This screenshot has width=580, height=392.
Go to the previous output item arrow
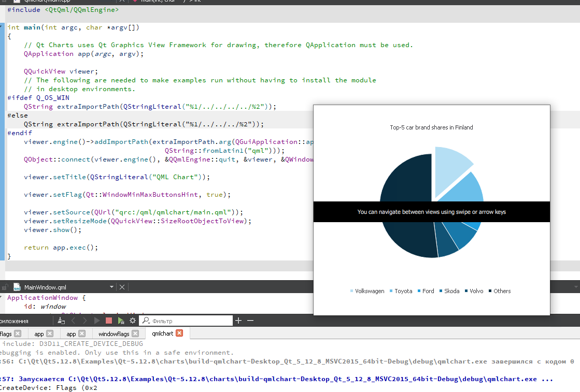tap(73, 321)
